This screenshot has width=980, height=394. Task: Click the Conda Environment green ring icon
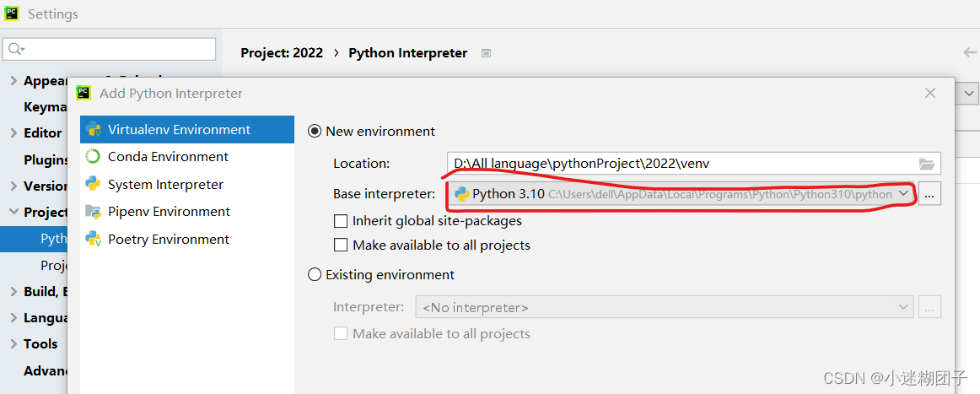tap(94, 156)
